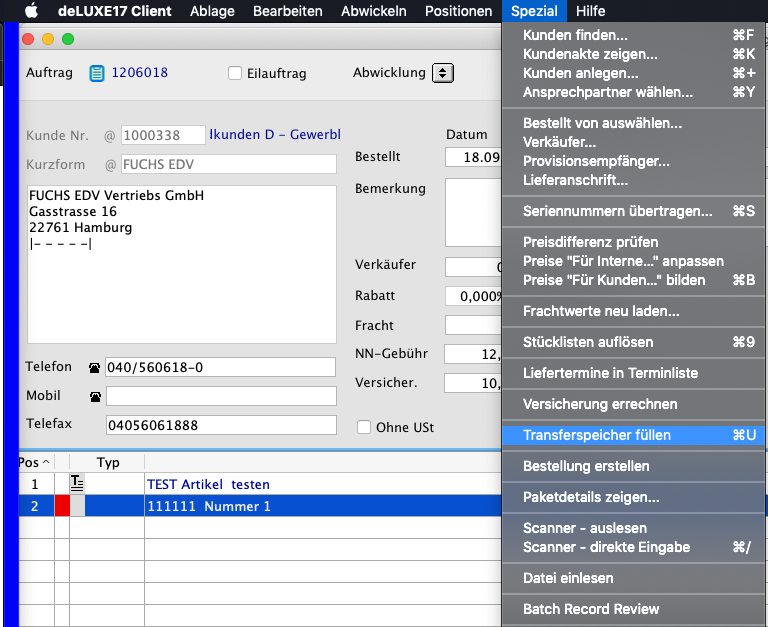Choose Transferspeicher füllen from the menu
The image size is (768, 627).
597,435
